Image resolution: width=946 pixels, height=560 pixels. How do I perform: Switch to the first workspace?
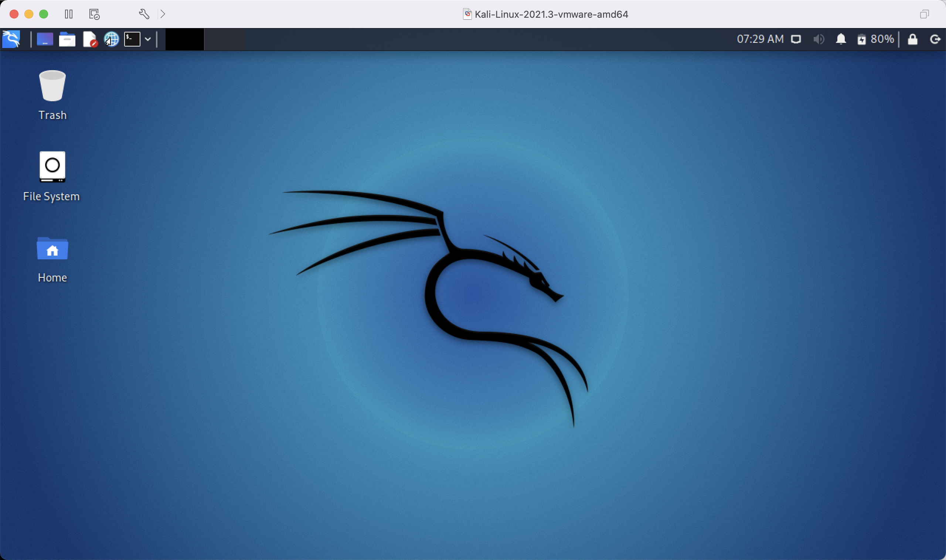[x=185, y=39]
